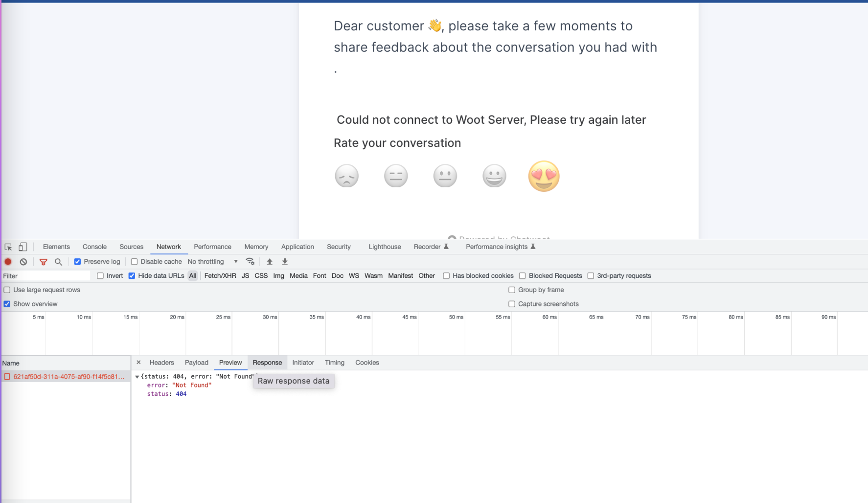Show the Timing tab

click(x=335, y=363)
